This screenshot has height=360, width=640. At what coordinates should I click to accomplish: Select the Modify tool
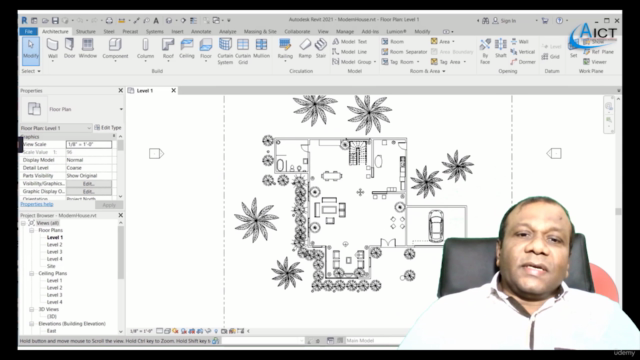click(31, 50)
